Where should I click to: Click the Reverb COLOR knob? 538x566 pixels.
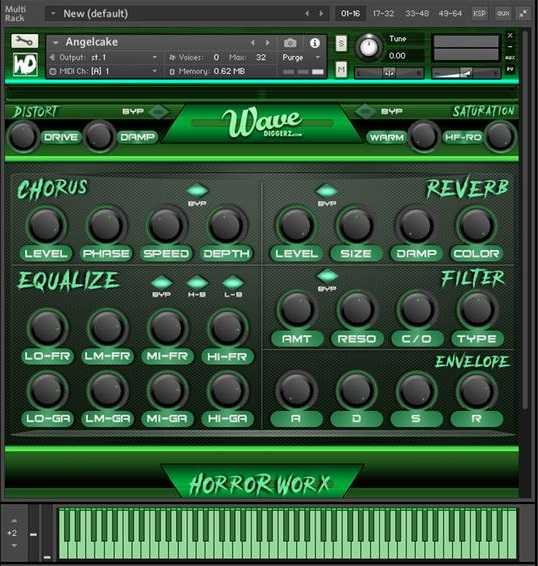(476, 225)
